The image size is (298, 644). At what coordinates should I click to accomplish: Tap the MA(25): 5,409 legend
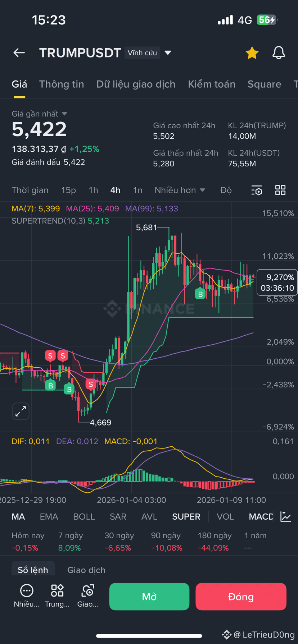pos(92,209)
